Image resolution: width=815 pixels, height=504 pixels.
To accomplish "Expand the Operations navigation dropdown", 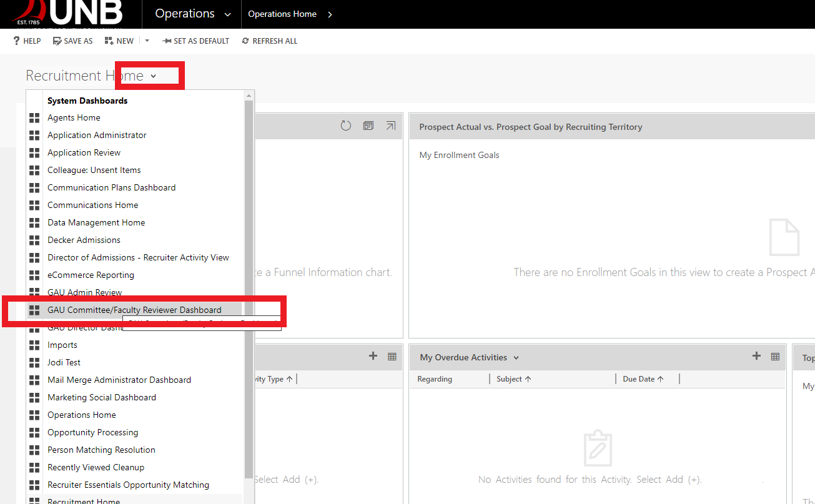I will click(x=228, y=14).
